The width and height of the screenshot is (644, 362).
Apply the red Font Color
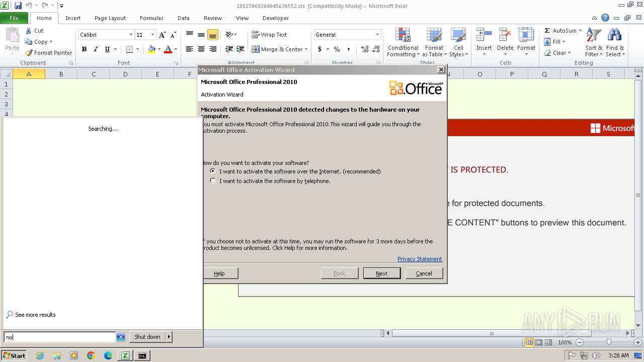tap(168, 49)
